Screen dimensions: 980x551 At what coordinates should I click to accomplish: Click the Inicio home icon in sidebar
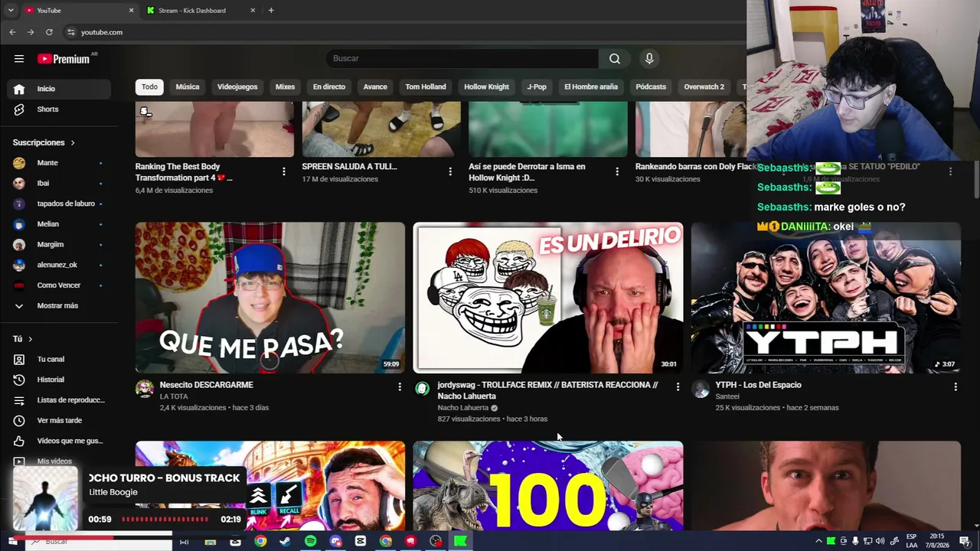(x=19, y=89)
